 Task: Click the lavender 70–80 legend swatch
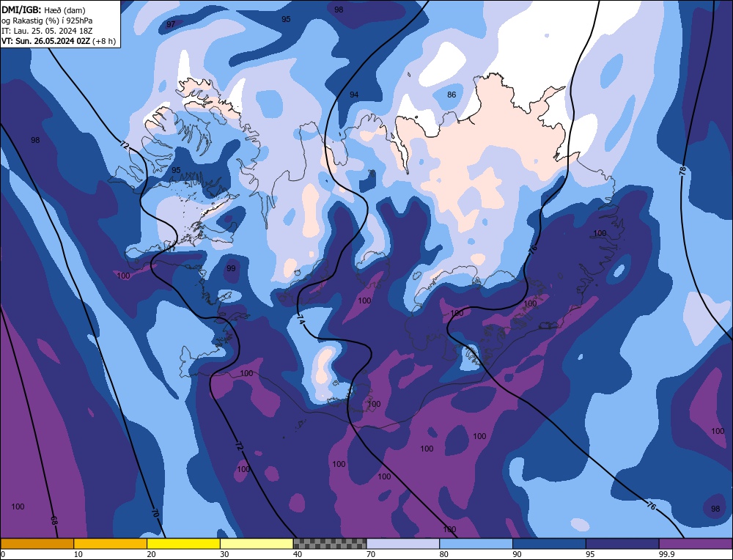point(403,543)
